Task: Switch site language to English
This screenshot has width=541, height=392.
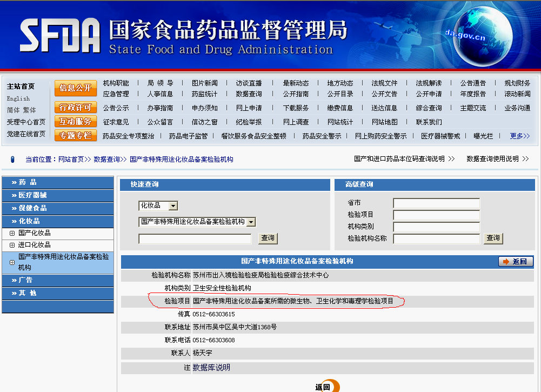Action: click(x=18, y=98)
